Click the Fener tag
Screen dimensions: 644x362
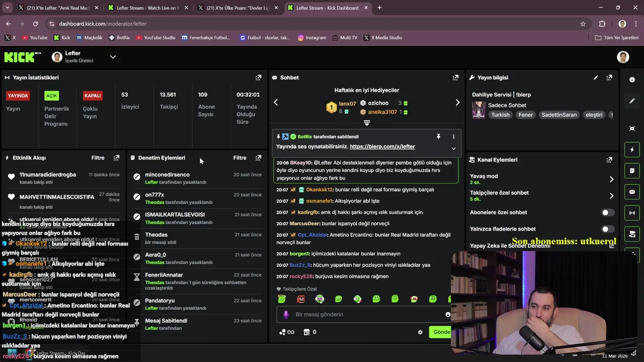tap(525, 115)
